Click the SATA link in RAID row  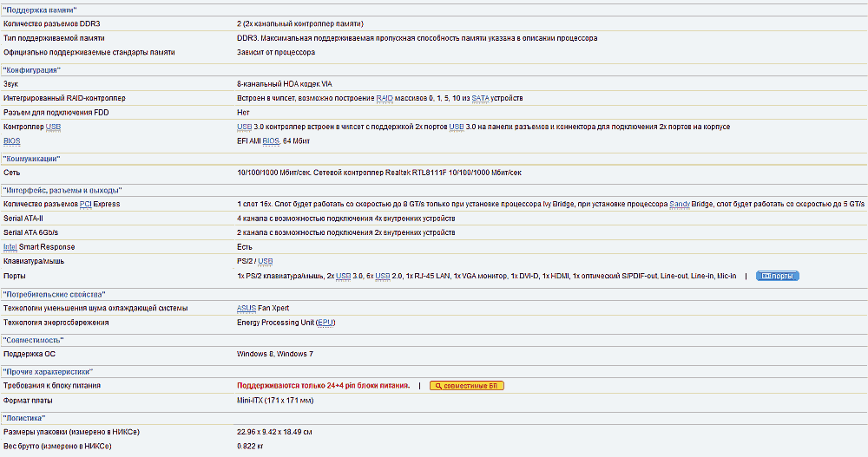[480, 98]
